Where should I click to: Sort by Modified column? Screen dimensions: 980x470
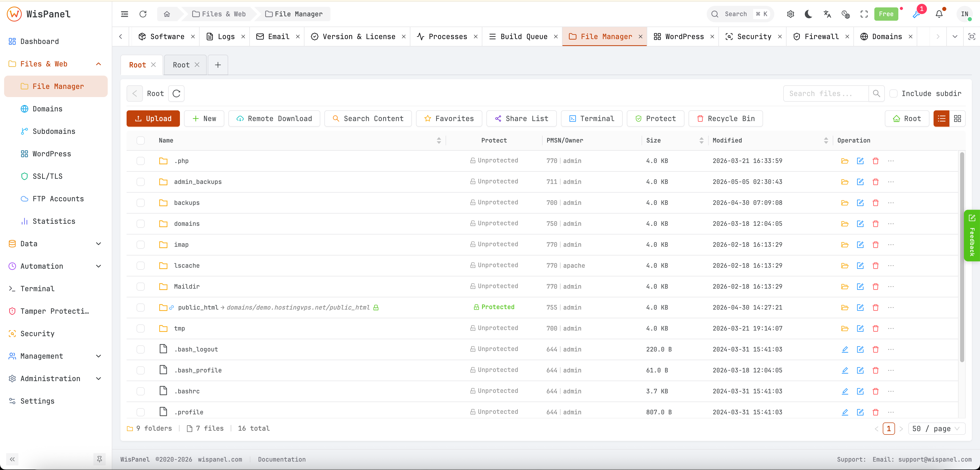pos(826,140)
